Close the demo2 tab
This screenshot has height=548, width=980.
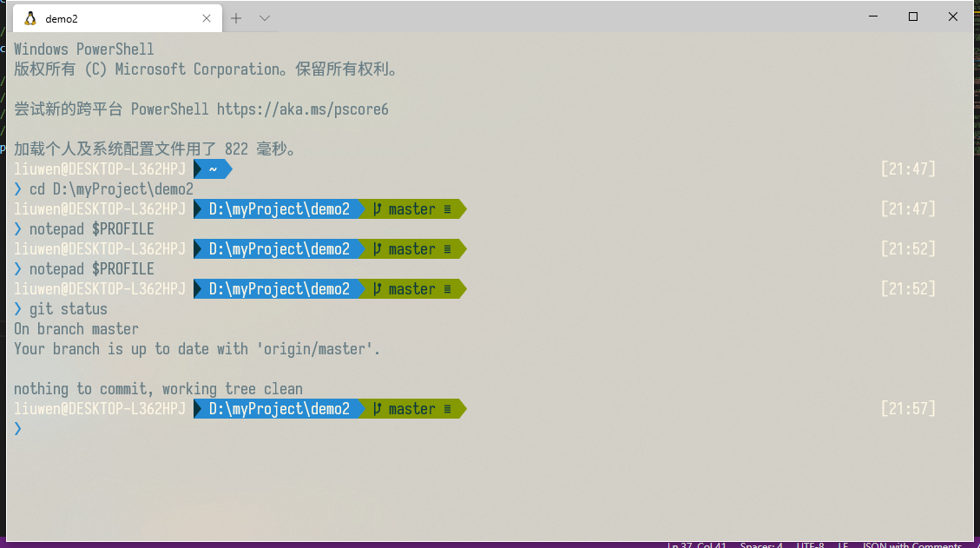pos(207,19)
